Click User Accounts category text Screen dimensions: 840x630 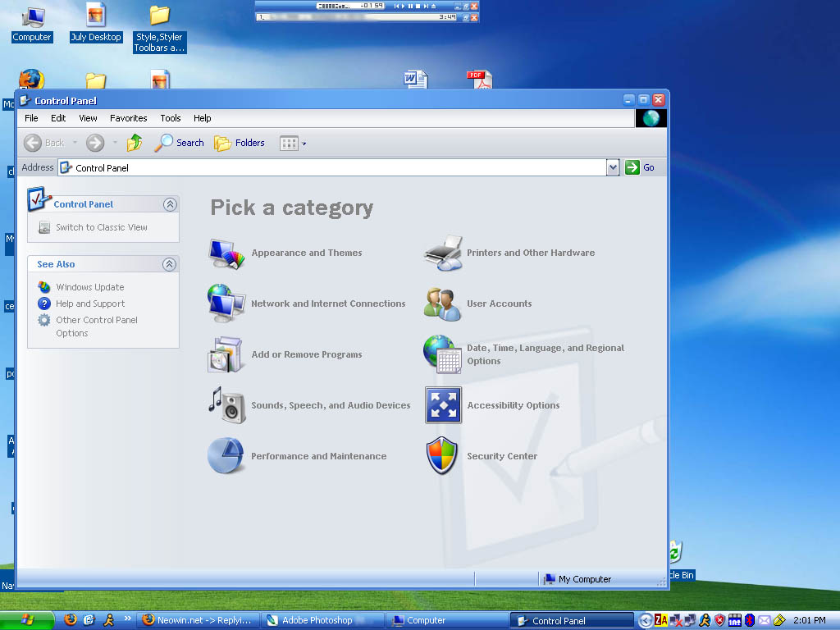pyautogui.click(x=500, y=304)
